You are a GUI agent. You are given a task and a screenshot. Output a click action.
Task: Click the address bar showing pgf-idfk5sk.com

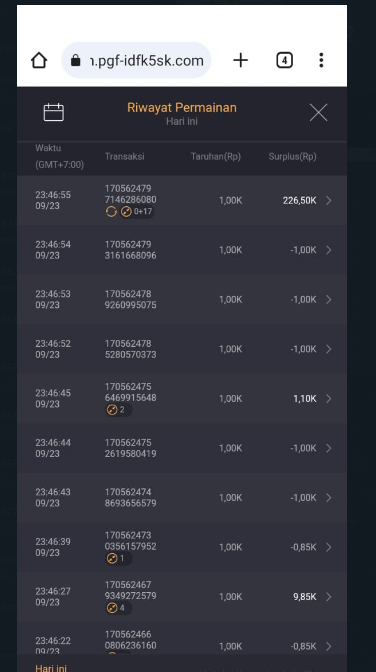tap(136, 60)
